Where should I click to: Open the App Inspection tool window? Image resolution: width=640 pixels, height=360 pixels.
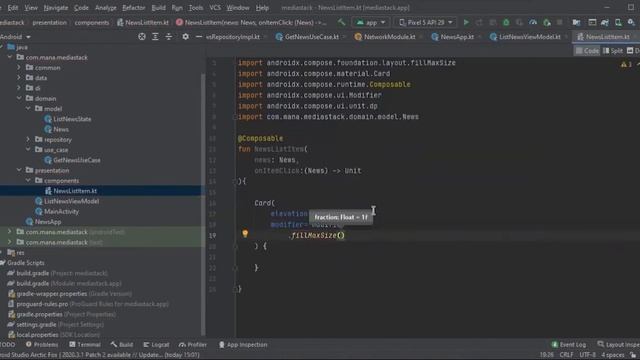pos(243,345)
